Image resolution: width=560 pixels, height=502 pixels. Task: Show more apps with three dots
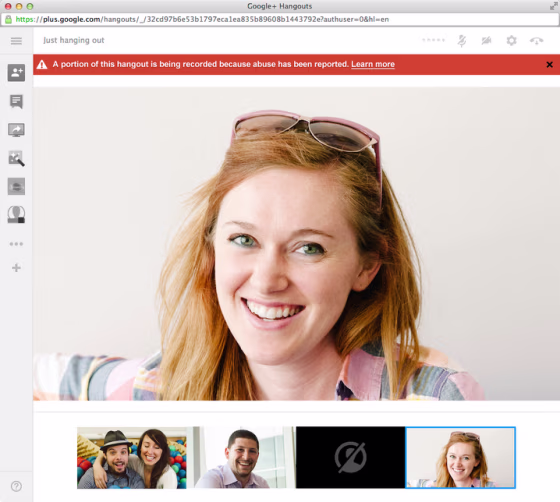pos(16,244)
